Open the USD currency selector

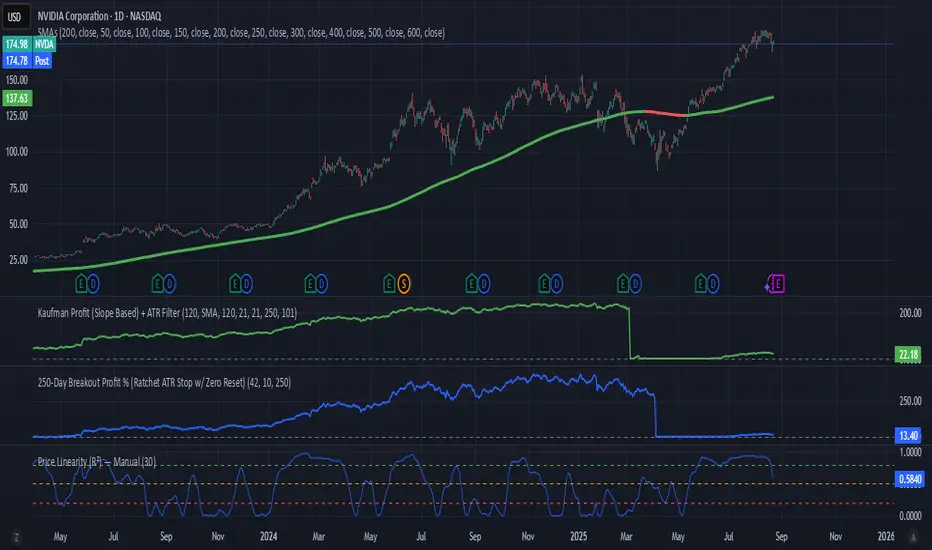(x=15, y=17)
